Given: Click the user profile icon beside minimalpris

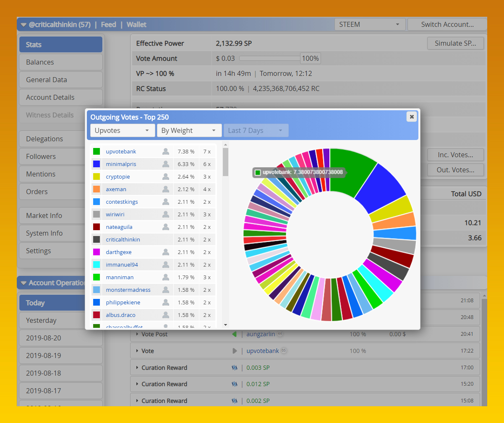Looking at the screenshot, I should click(166, 164).
